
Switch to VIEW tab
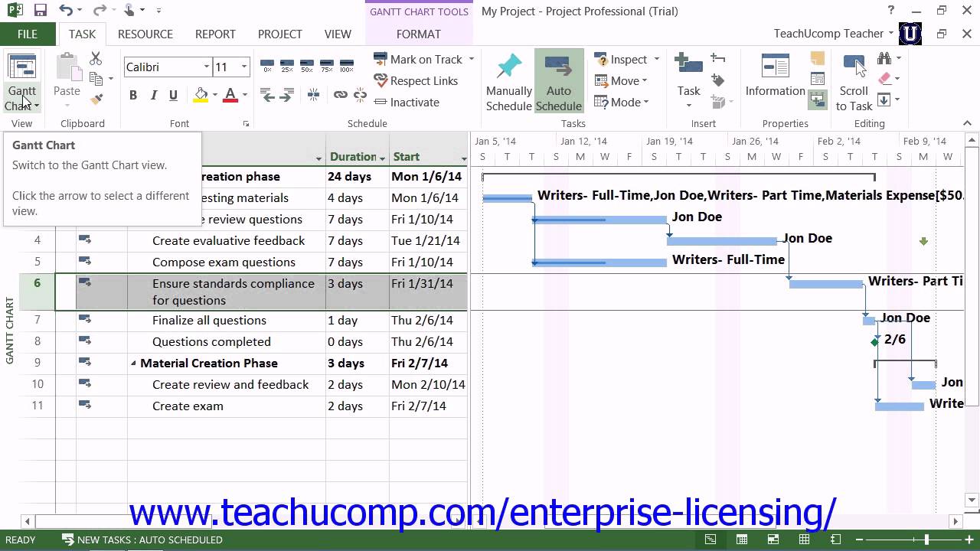click(x=338, y=34)
